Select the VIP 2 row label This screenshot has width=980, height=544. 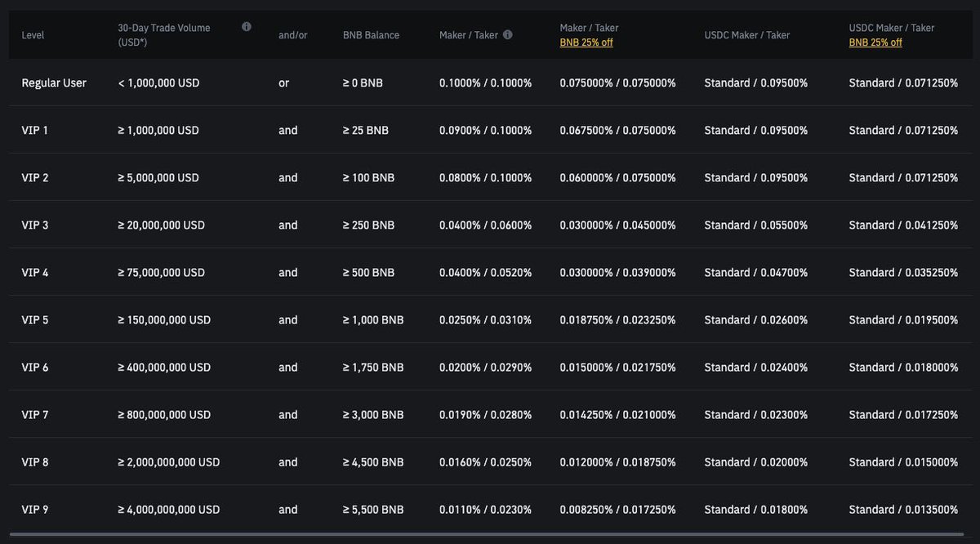(x=35, y=177)
